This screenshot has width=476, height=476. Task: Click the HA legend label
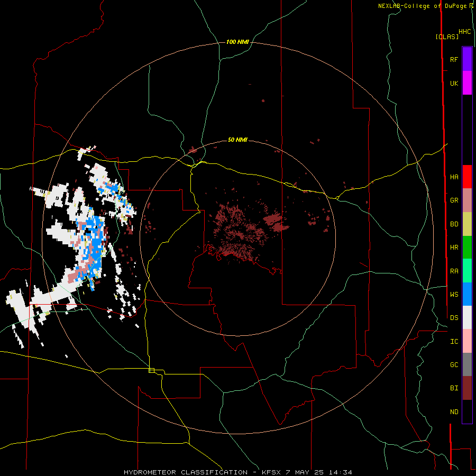[454, 177]
